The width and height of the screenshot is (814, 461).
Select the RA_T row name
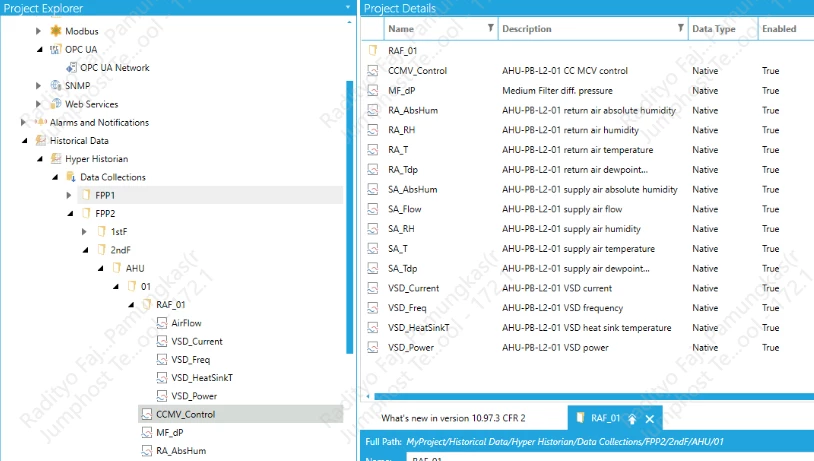(398, 150)
